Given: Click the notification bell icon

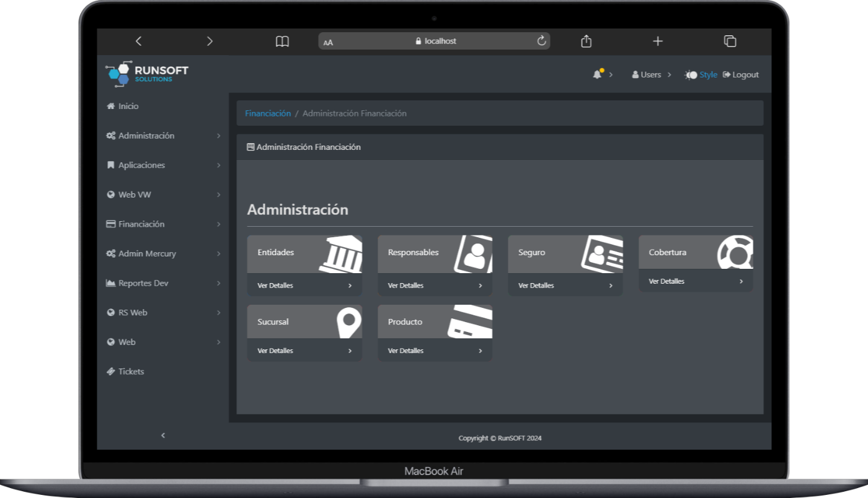Looking at the screenshot, I should click(x=597, y=74).
